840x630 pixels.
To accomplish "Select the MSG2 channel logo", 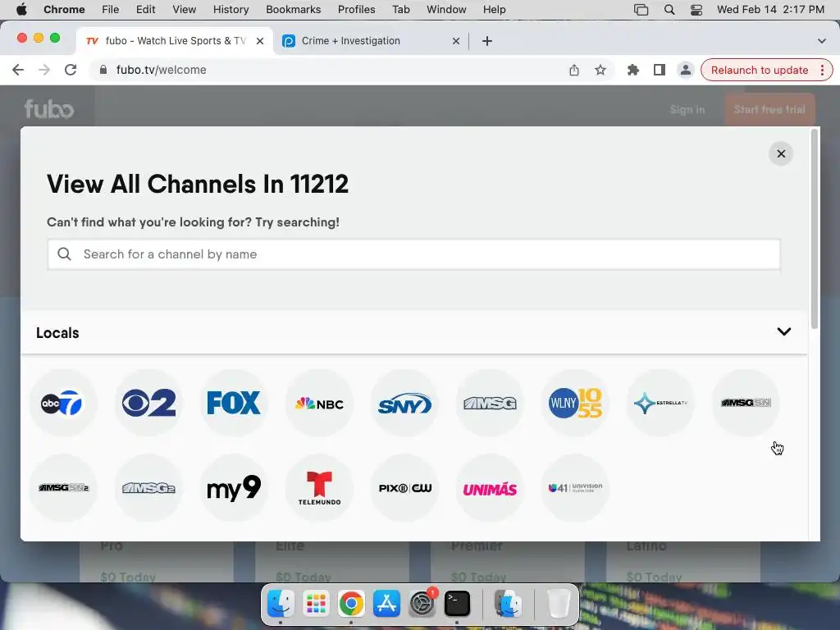I will coord(148,488).
